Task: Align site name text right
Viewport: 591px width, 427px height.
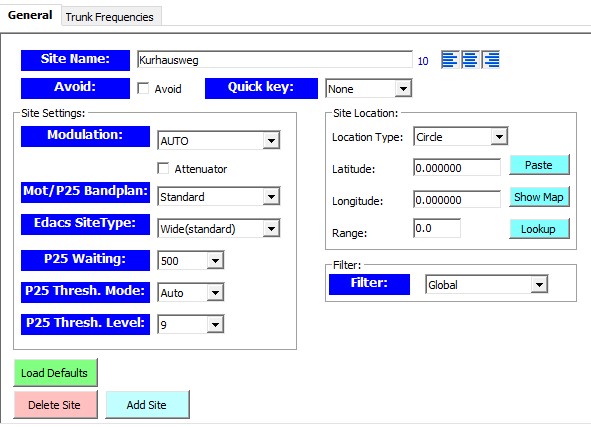Action: tap(491, 60)
